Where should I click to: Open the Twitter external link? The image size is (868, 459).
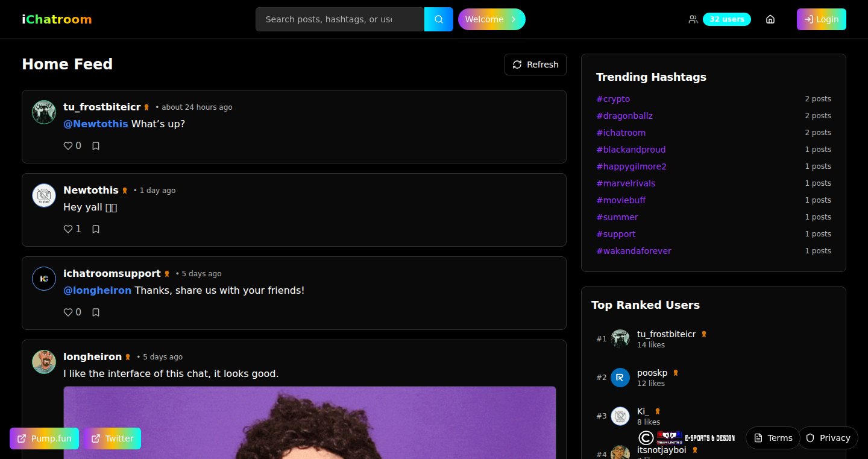(x=113, y=438)
